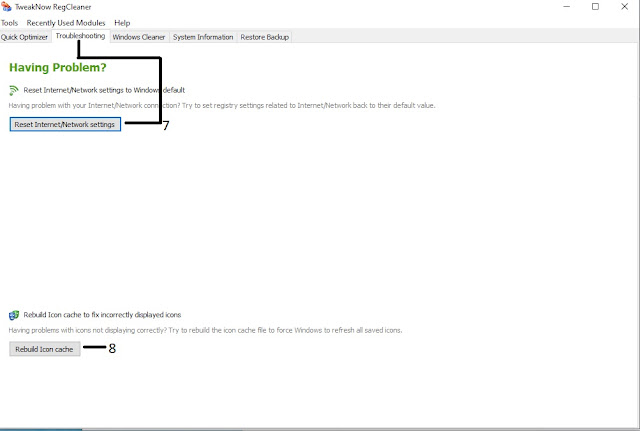Open the Help menu

pos(122,23)
